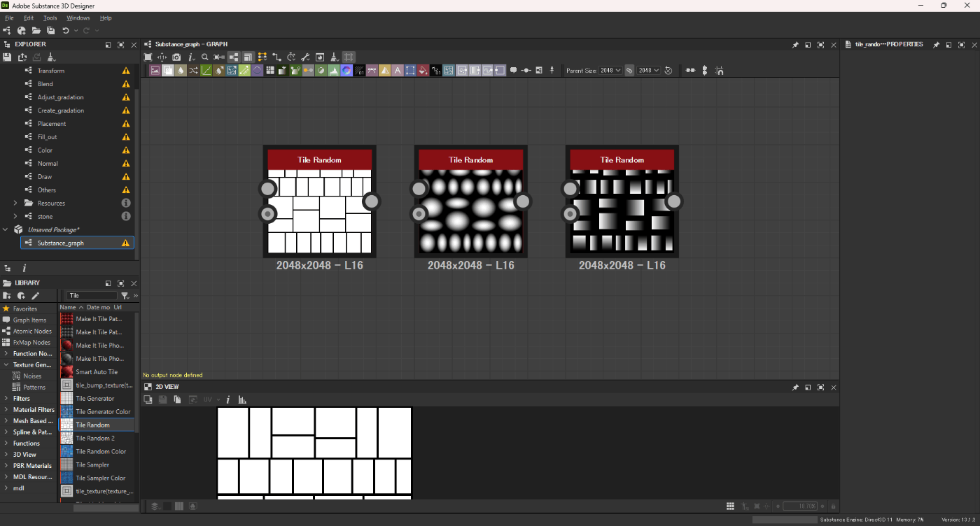The height and width of the screenshot is (526, 980).
Task: Open the Edit menu
Action: tap(29, 17)
